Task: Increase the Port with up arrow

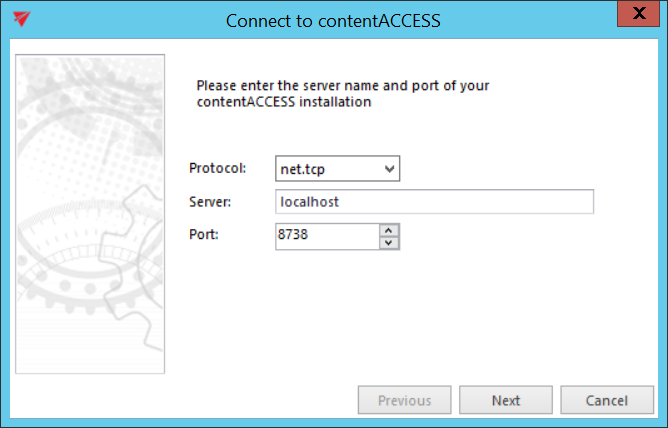Action: [x=389, y=230]
